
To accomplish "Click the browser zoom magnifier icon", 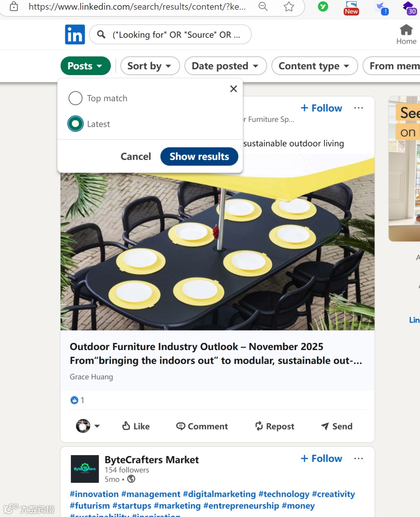I will 263,7.
